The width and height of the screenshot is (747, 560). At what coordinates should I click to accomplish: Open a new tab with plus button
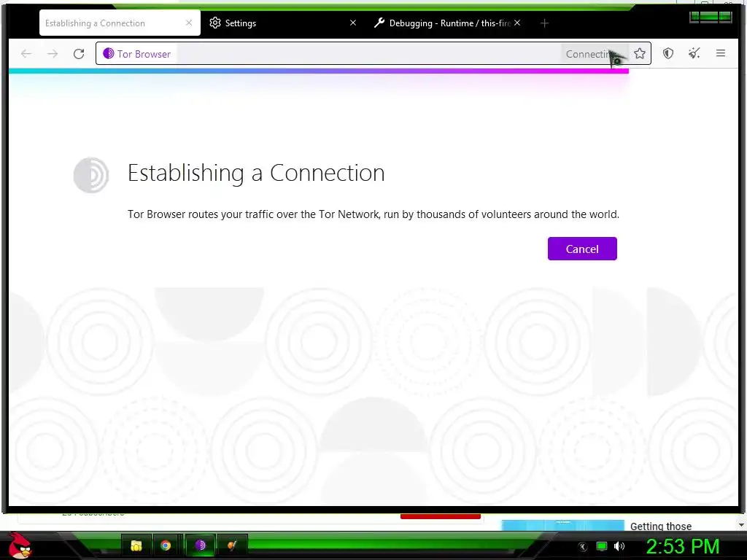pyautogui.click(x=544, y=23)
